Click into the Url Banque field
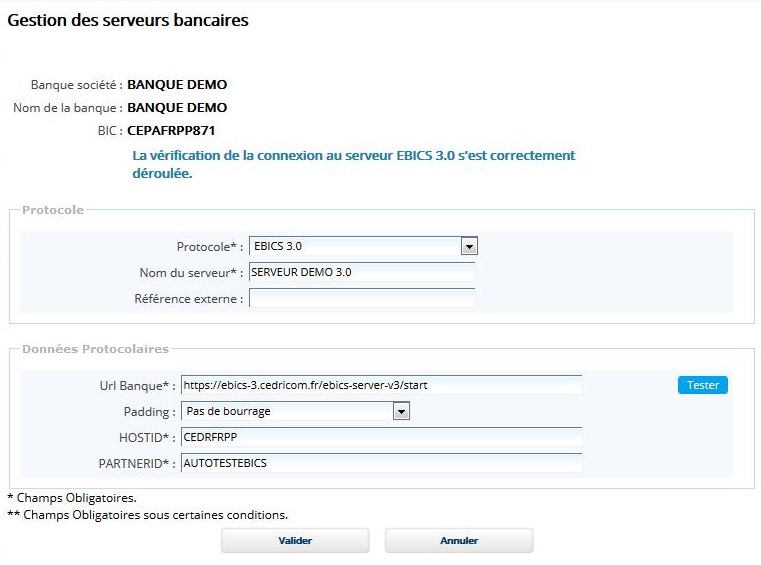This screenshot has height=565, width=761. point(381,385)
